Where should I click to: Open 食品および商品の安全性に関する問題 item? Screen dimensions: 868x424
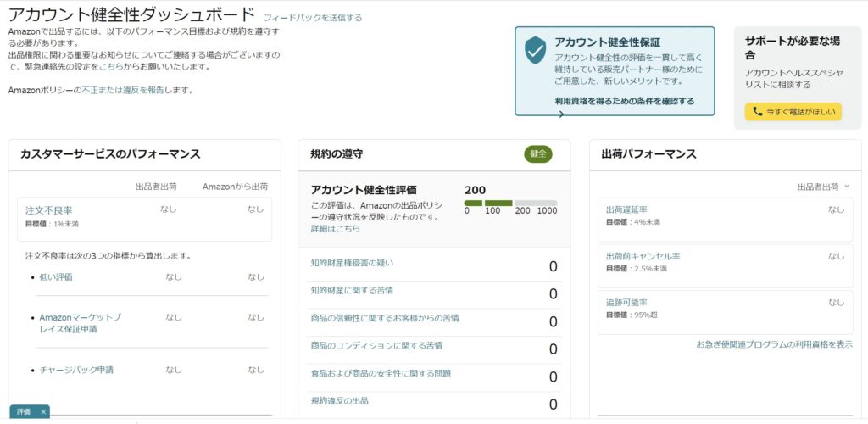point(381,374)
